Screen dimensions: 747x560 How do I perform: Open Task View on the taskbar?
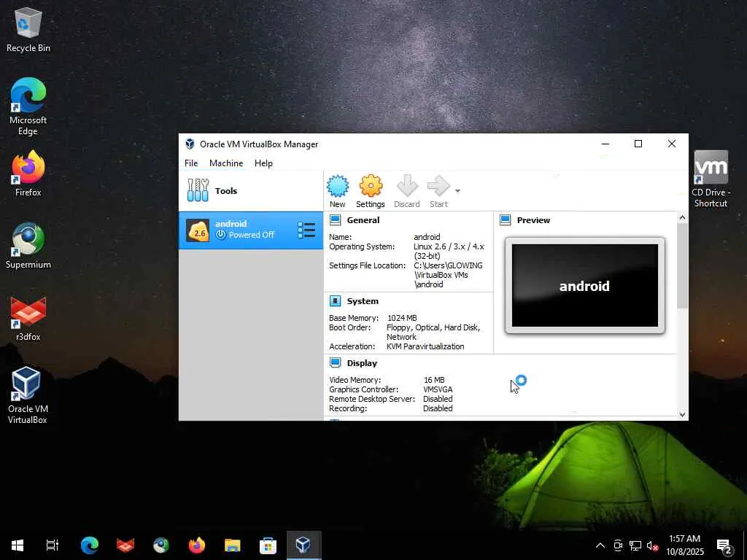pos(53,545)
